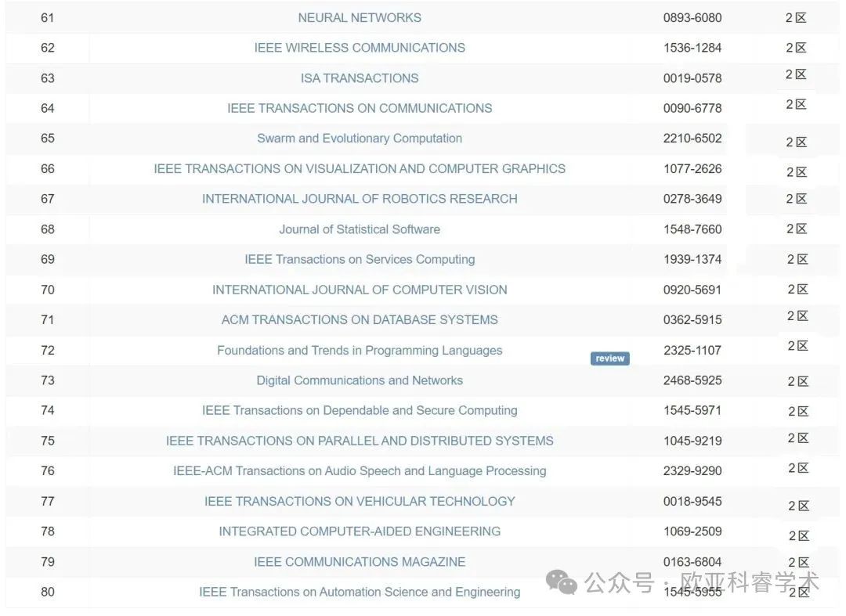Open ACM TRANSACTIONS ON DATABASE SYSTEMS link
The height and width of the screenshot is (616, 846).
[x=360, y=320]
